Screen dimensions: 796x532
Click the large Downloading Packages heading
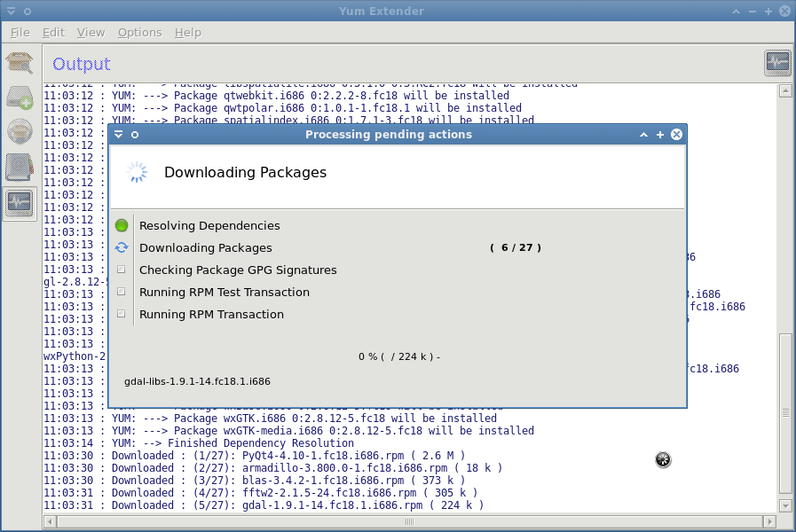pos(245,172)
